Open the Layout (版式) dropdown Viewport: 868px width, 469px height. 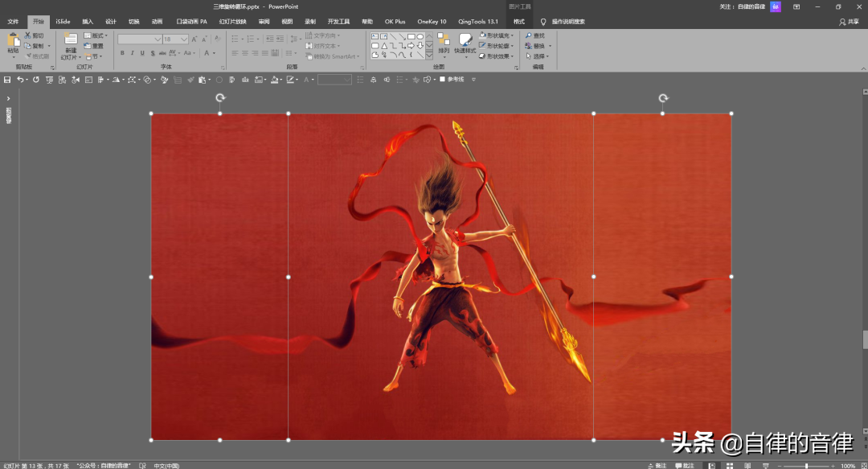(x=96, y=35)
